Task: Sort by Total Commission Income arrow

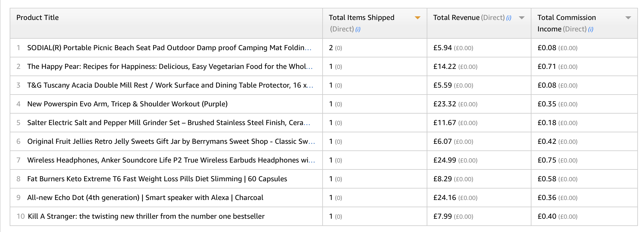Action: click(x=628, y=18)
